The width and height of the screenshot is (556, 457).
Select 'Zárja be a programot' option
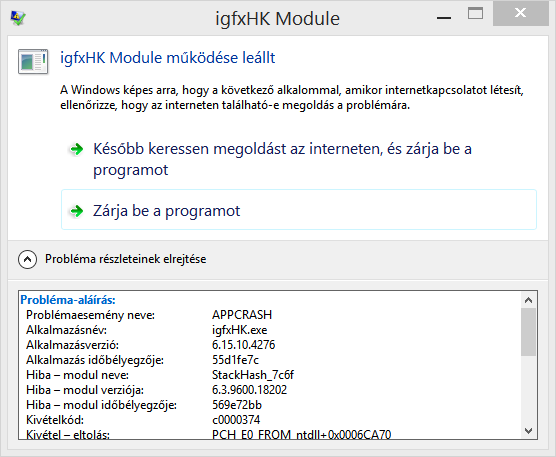[299, 210]
